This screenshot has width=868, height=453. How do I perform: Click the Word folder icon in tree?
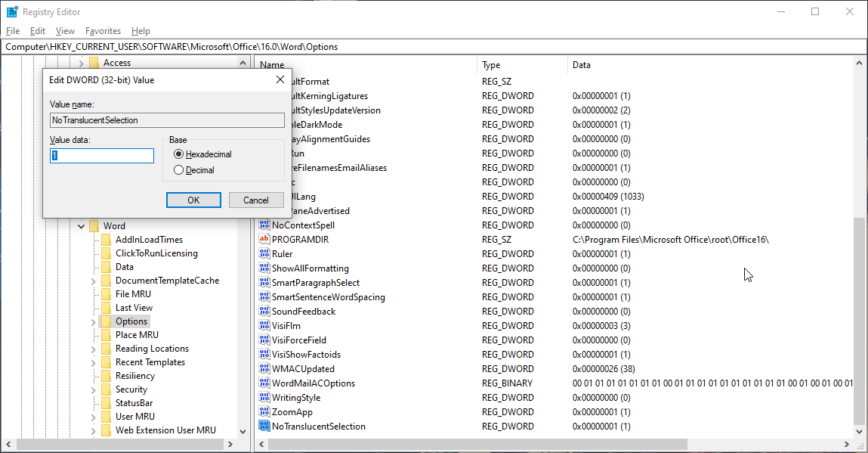pos(94,225)
